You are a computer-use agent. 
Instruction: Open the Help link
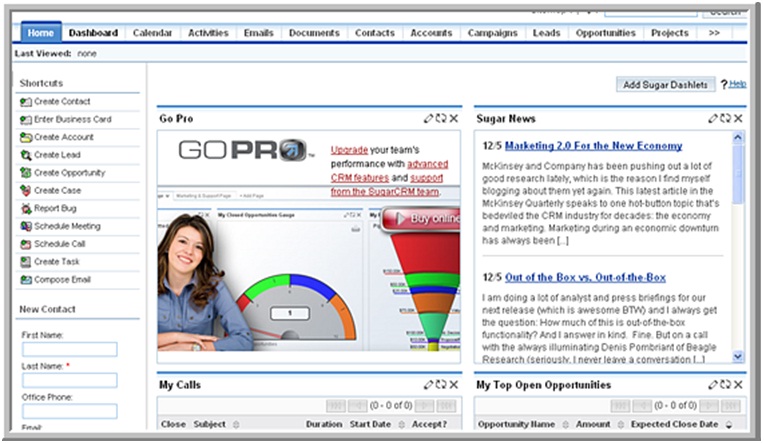coord(738,84)
